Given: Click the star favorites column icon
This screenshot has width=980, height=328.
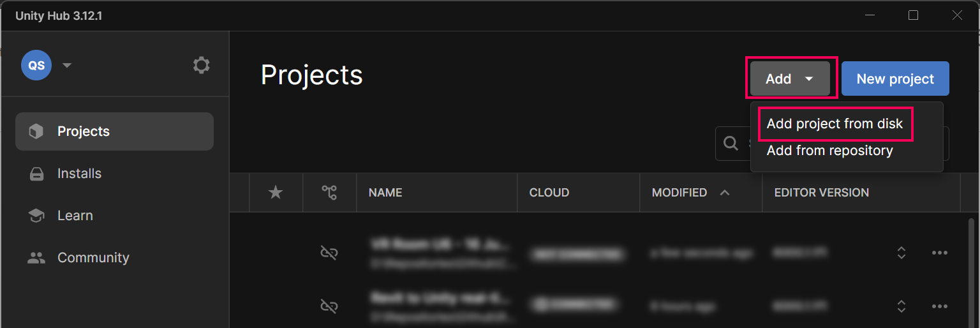Looking at the screenshot, I should point(276,192).
